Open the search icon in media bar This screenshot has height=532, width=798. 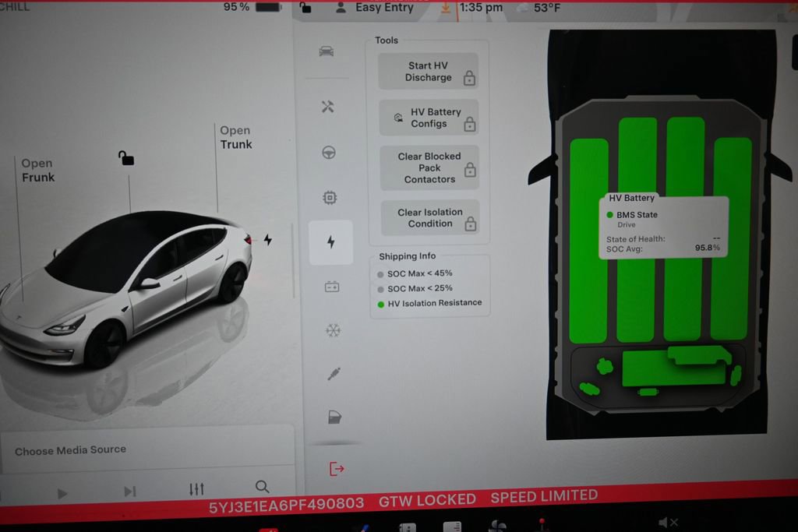262,486
